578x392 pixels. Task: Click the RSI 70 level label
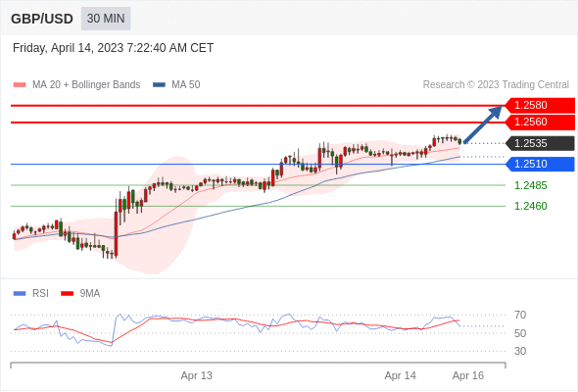point(520,315)
